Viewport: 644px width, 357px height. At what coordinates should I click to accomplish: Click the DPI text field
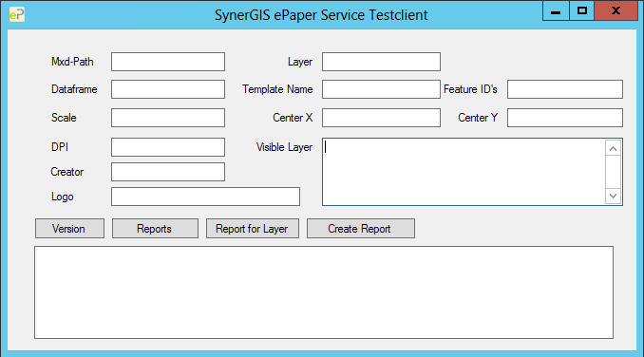pos(168,147)
